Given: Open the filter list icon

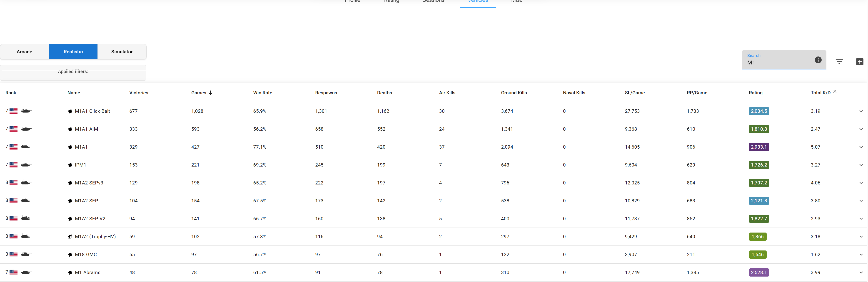Looking at the screenshot, I should click(839, 61).
